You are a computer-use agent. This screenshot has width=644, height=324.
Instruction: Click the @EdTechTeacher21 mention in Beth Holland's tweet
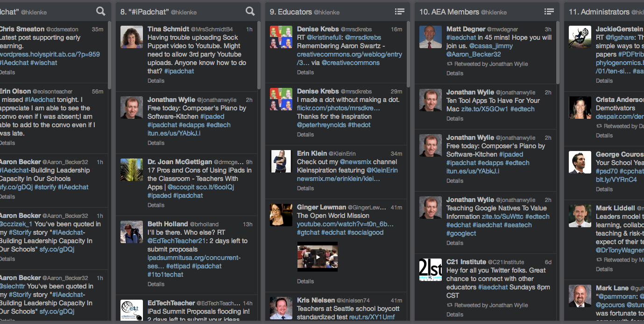coord(177,241)
